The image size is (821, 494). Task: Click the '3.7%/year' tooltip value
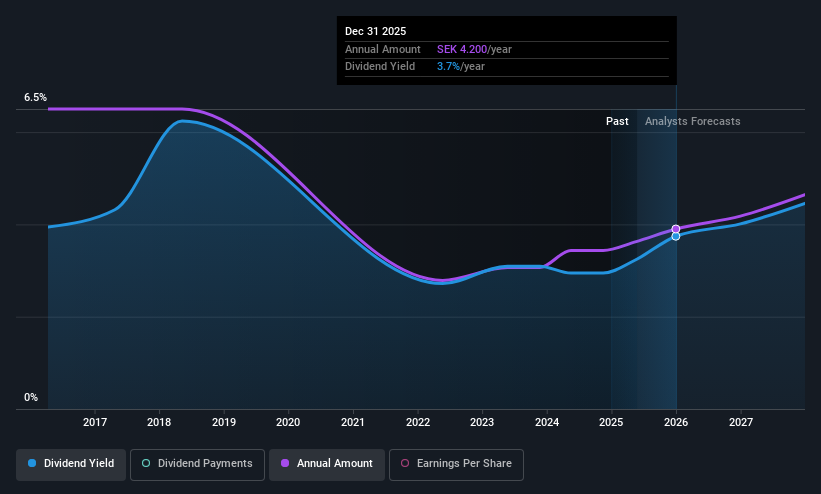coord(461,67)
